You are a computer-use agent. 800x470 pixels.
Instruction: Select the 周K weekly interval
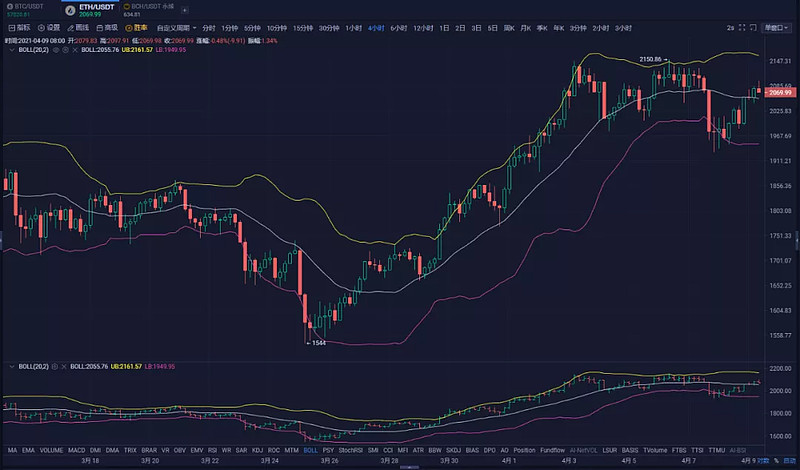point(509,28)
